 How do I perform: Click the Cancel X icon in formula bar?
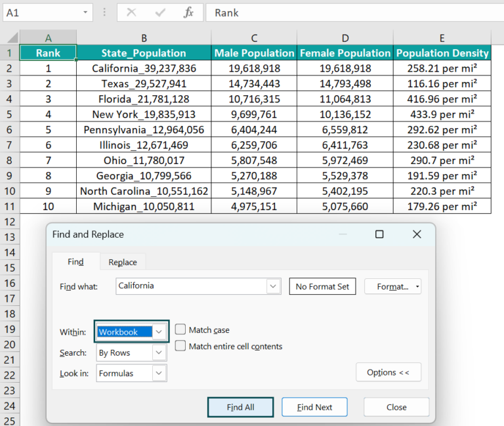(x=131, y=12)
